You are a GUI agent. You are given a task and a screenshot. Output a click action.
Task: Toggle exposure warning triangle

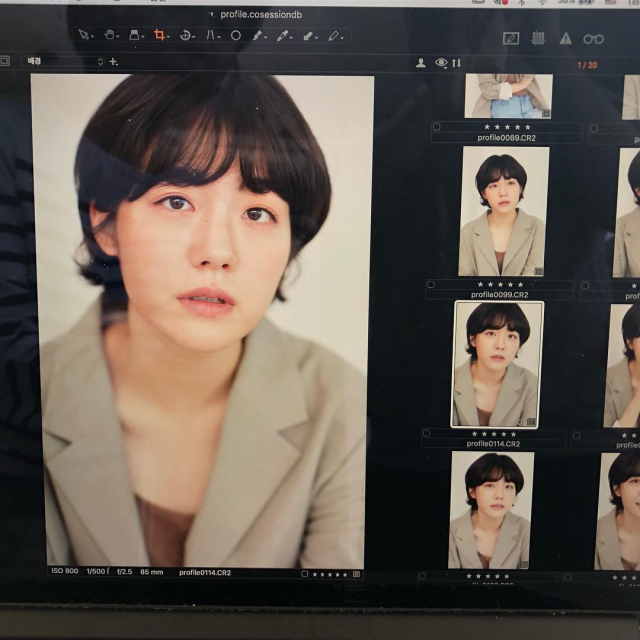[565, 39]
